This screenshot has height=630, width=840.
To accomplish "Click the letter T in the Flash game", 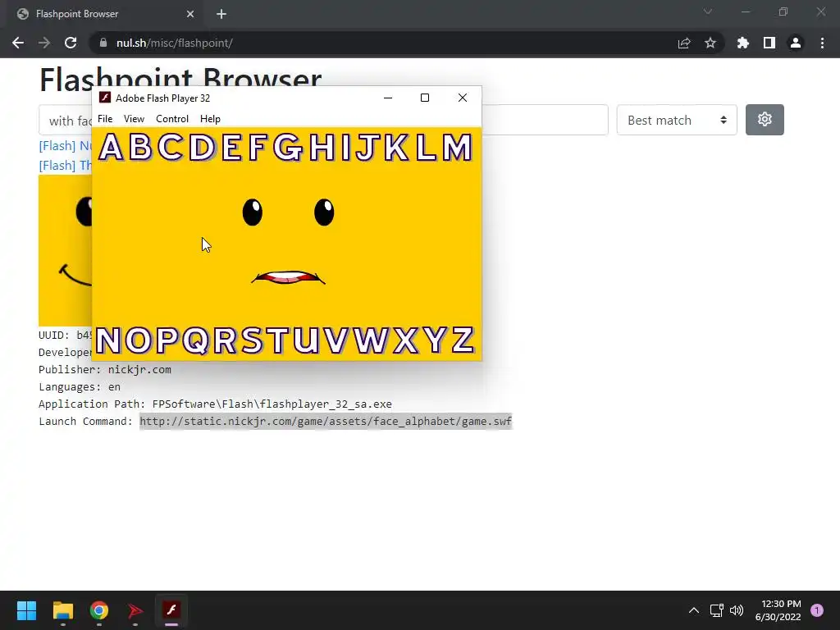I will [x=277, y=340].
